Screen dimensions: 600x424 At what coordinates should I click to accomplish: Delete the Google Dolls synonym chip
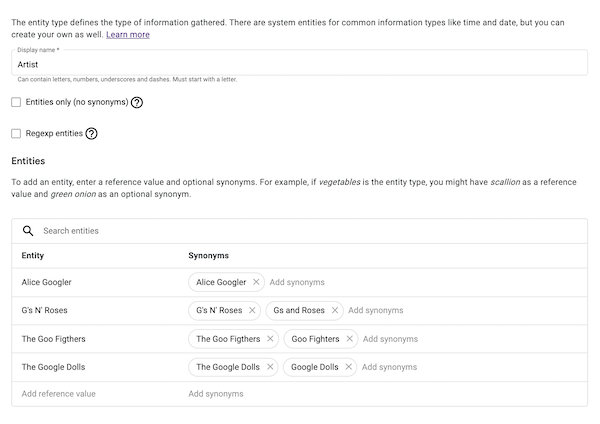pos(348,367)
